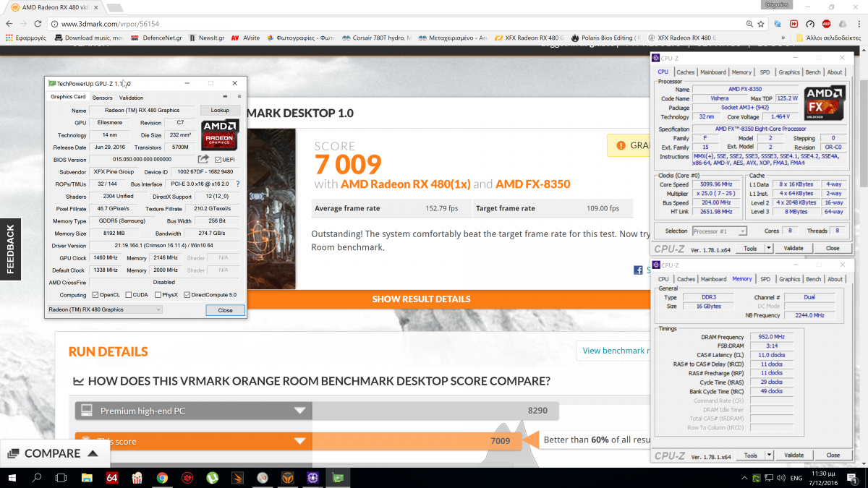Viewport: 868px width, 488px height.
Task: Open taskbar search magnifier
Action: pyautogui.click(x=37, y=477)
